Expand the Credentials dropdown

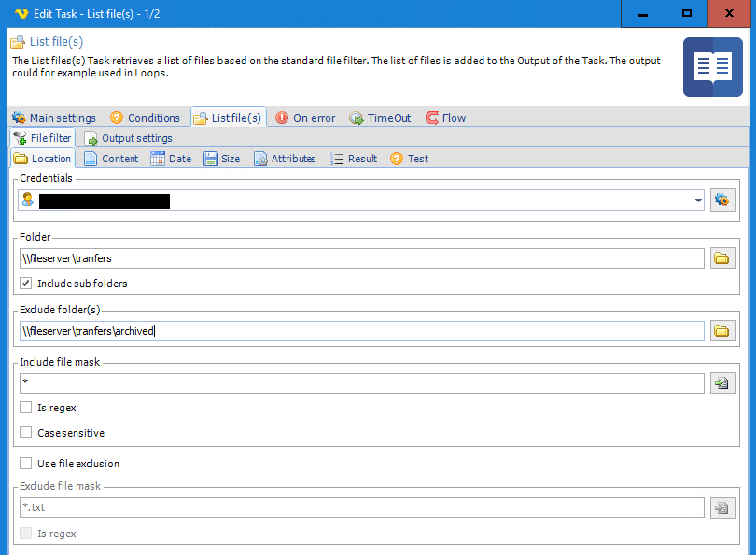point(698,200)
